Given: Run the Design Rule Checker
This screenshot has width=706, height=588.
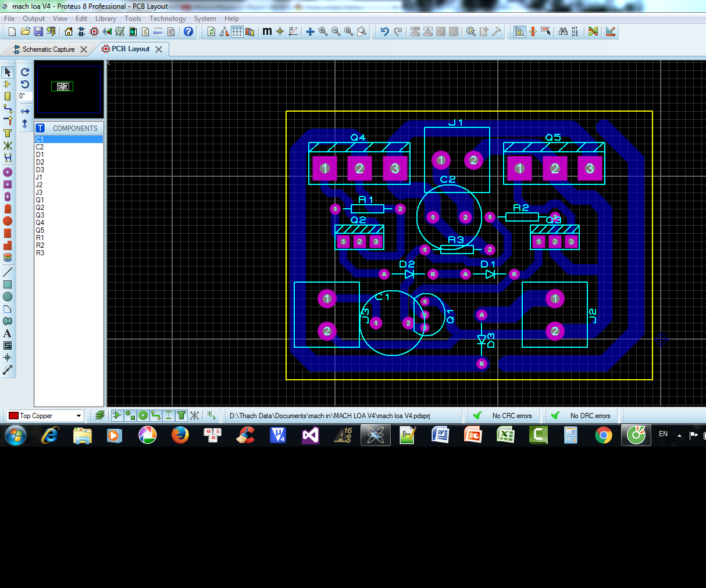Looking at the screenshot, I should [610, 31].
